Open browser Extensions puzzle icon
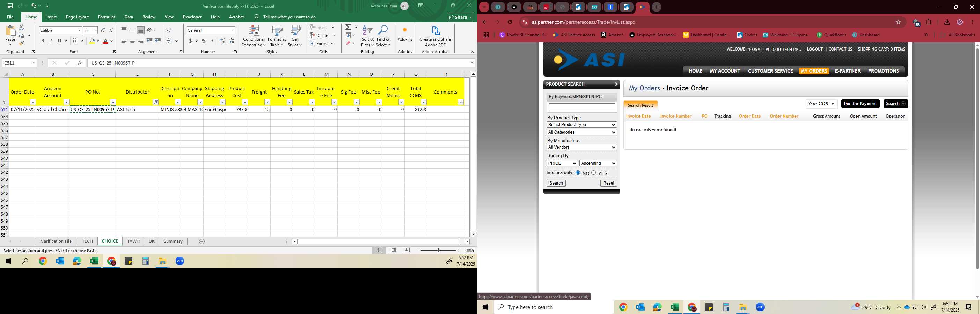Screen dimensions: 980x314 point(929,22)
